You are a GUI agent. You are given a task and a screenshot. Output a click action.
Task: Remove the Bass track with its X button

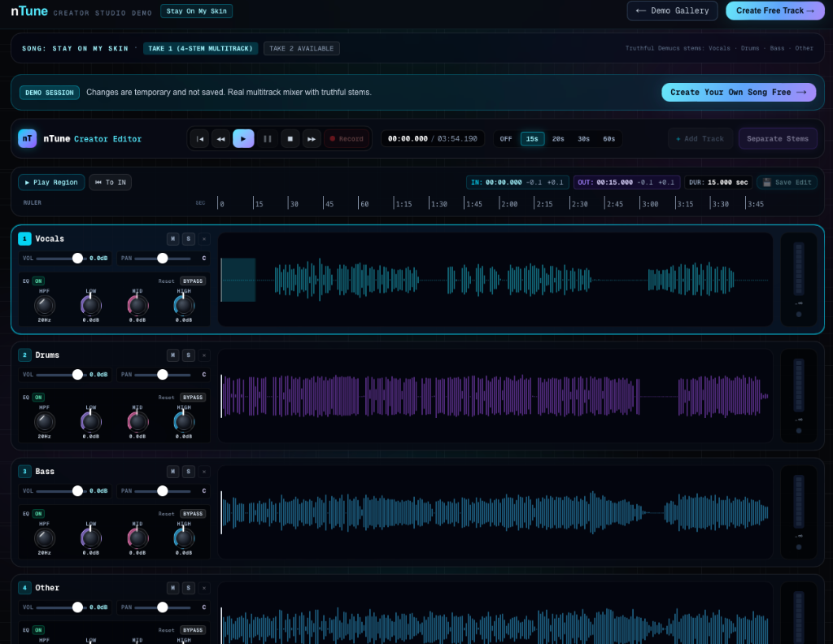[204, 472]
